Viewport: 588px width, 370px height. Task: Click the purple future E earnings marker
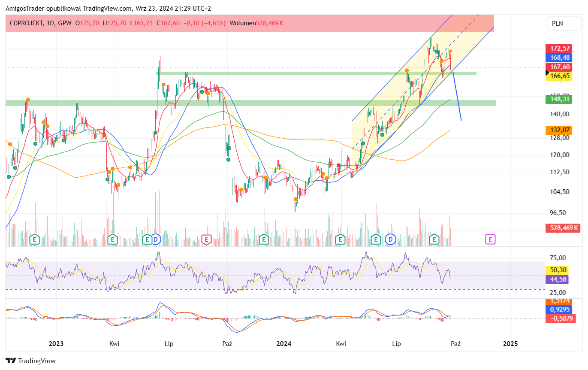(x=491, y=240)
